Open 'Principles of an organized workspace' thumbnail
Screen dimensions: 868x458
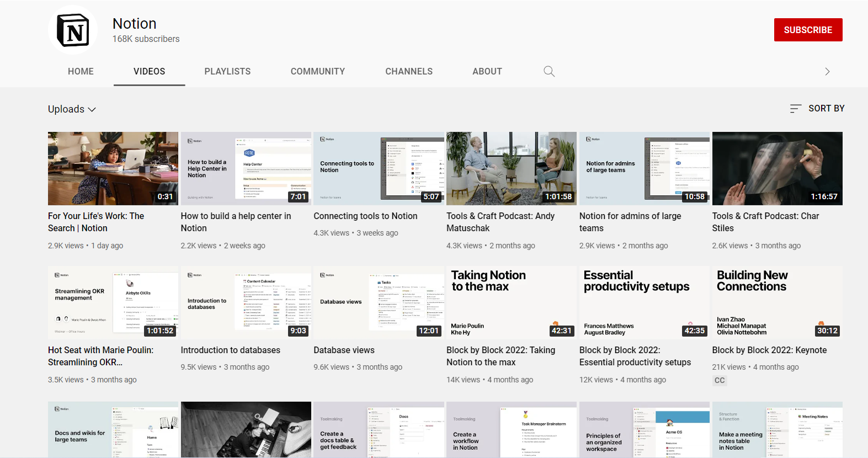coord(645,430)
